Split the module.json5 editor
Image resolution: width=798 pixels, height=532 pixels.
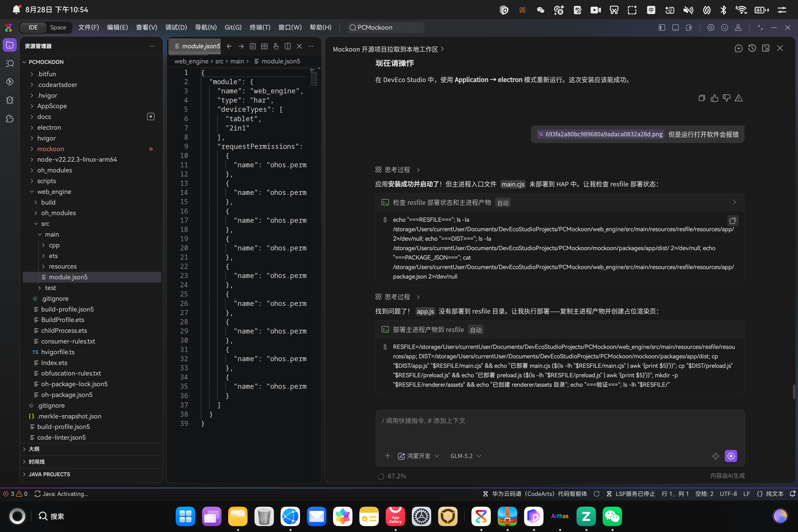[288, 46]
